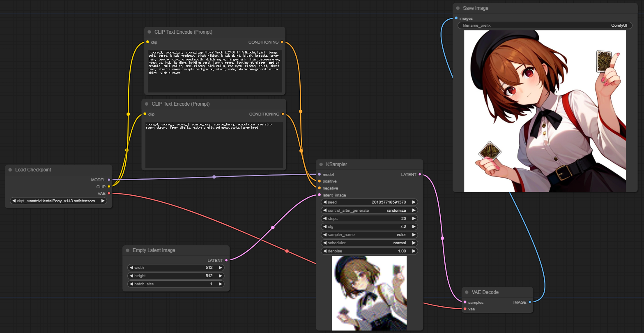644x333 pixels.
Task: Click the Save Image node title
Action: (476, 8)
